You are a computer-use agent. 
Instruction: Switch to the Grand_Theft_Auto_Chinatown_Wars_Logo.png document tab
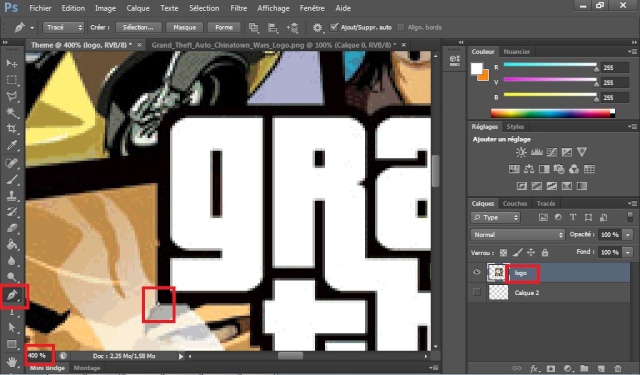point(273,45)
